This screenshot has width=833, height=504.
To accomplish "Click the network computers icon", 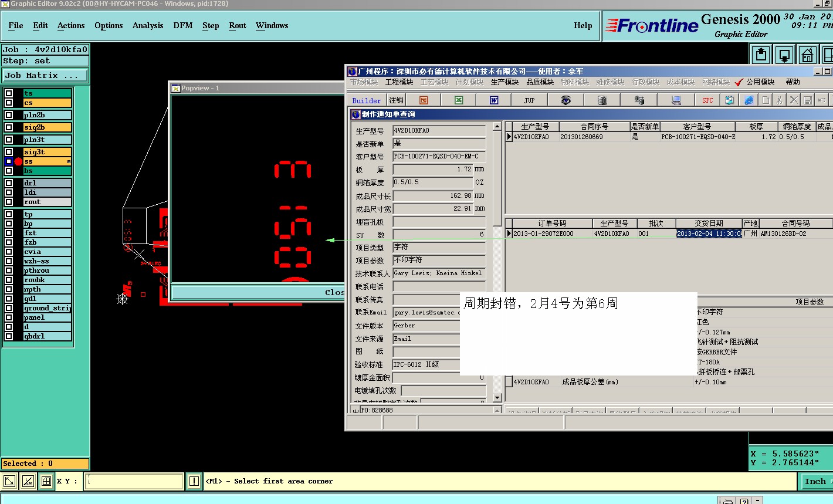I will point(639,100).
